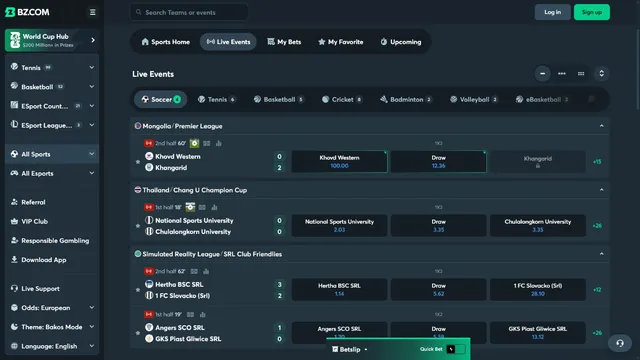640x360 pixels.
Task: Collapse the sidebar with the hamburger icon
Action: 93,12
